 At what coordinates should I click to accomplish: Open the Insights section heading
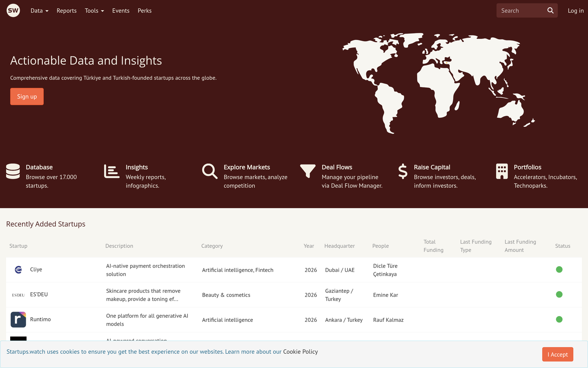pyautogui.click(x=137, y=167)
